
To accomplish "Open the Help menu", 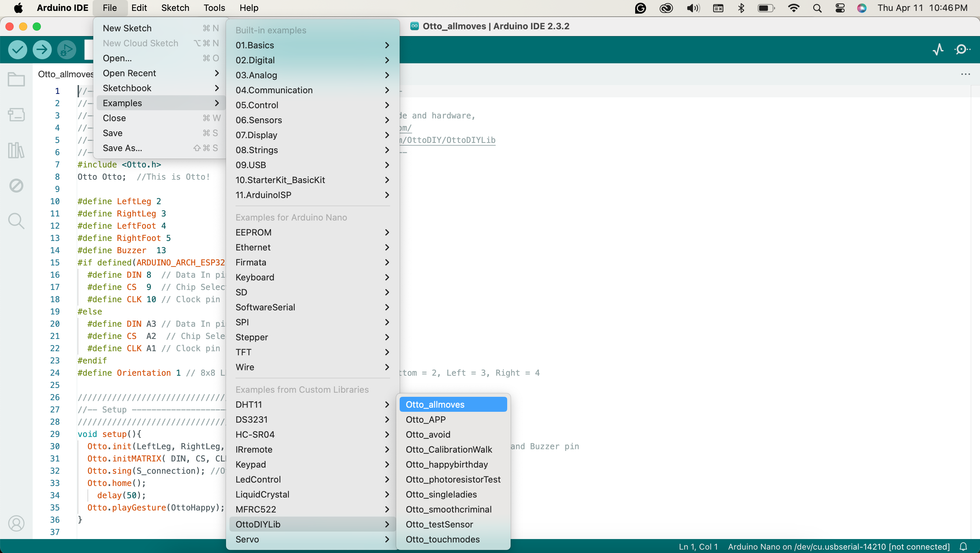I will [249, 8].
